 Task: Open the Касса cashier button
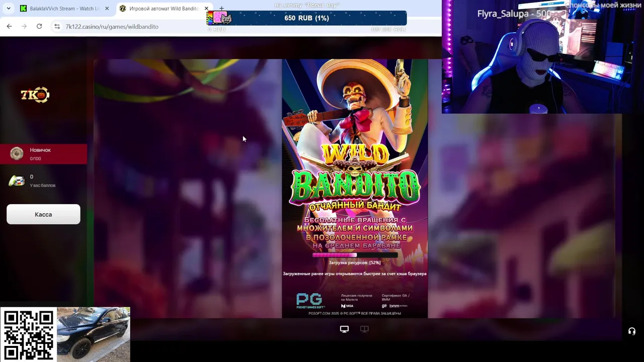tap(43, 214)
